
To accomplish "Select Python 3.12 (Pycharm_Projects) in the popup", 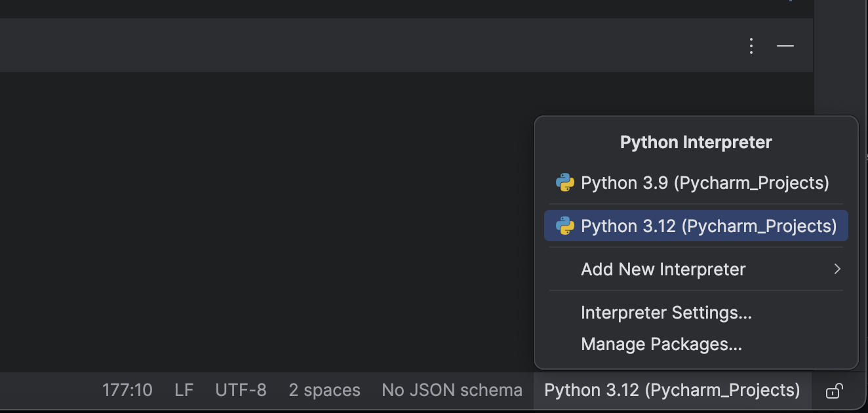I will pyautogui.click(x=696, y=226).
